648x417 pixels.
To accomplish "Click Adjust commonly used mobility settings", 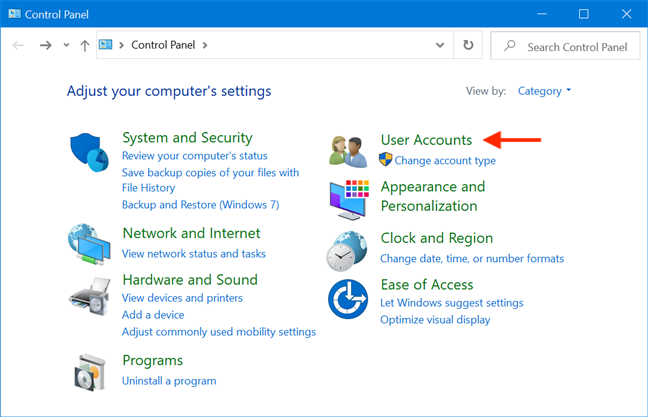I will (x=219, y=332).
